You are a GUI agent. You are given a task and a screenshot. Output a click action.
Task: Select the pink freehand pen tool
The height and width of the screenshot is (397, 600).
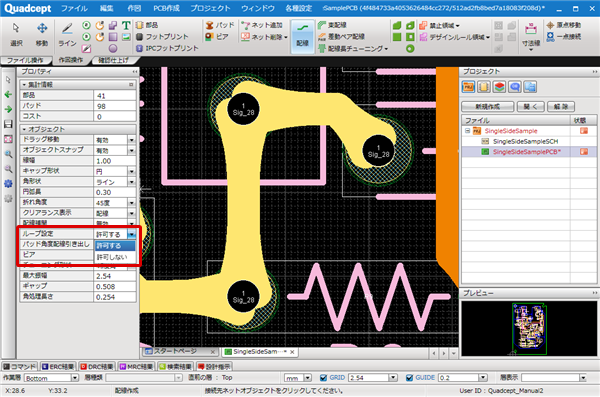pos(86,49)
